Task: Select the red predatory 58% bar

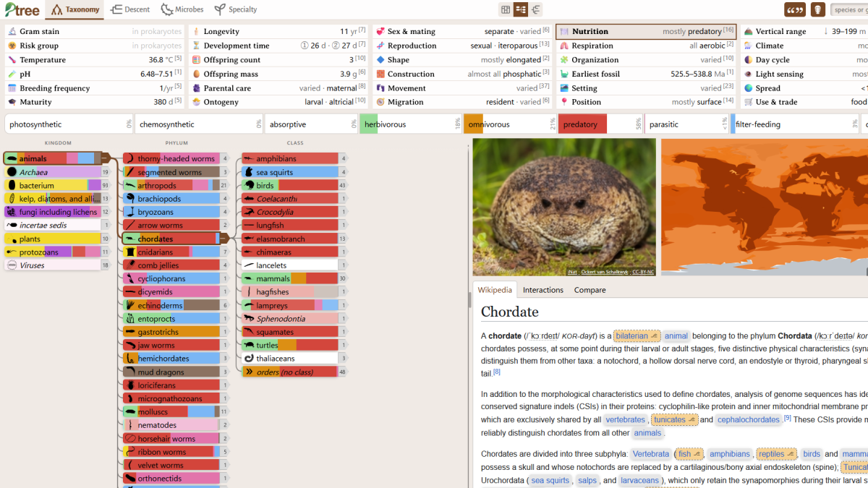Action: [x=600, y=124]
